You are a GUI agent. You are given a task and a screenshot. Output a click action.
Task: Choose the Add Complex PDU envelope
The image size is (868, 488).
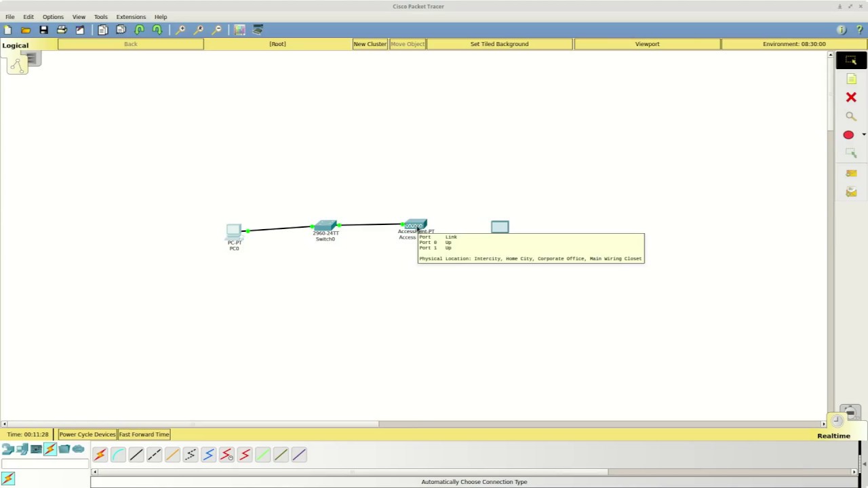pos(851,192)
